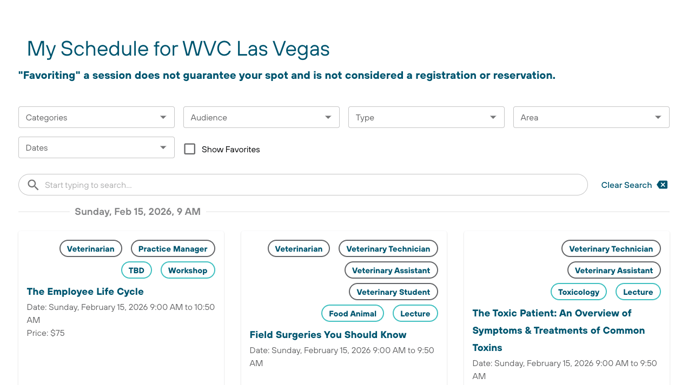Open the Type filter dropdown
The image size is (688, 385).
click(426, 117)
